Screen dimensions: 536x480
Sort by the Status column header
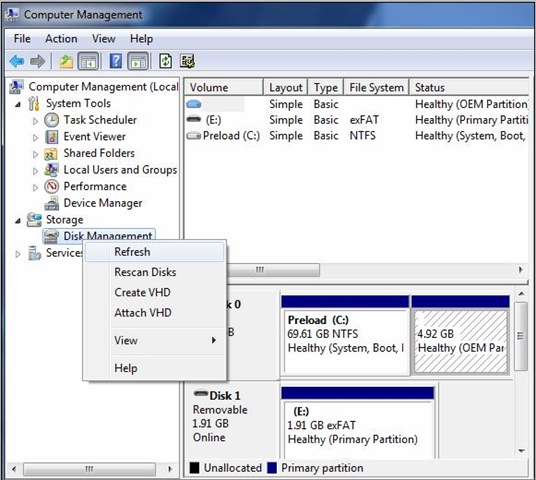coord(469,88)
